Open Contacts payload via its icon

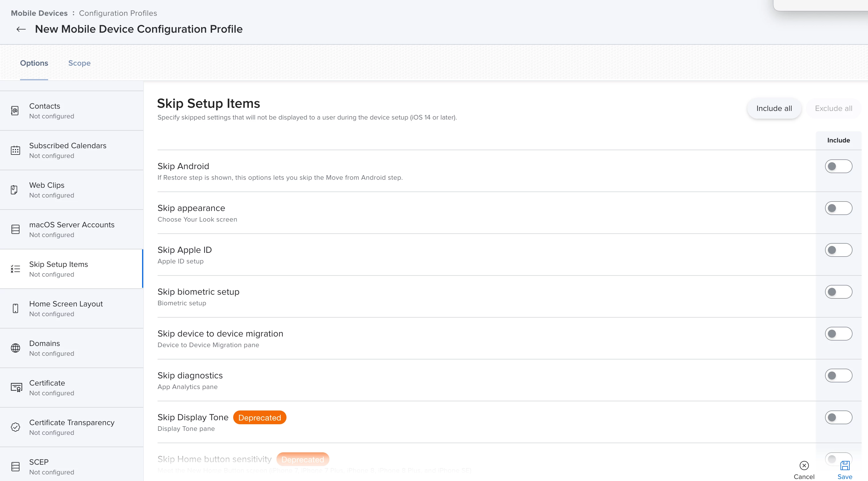(x=15, y=111)
